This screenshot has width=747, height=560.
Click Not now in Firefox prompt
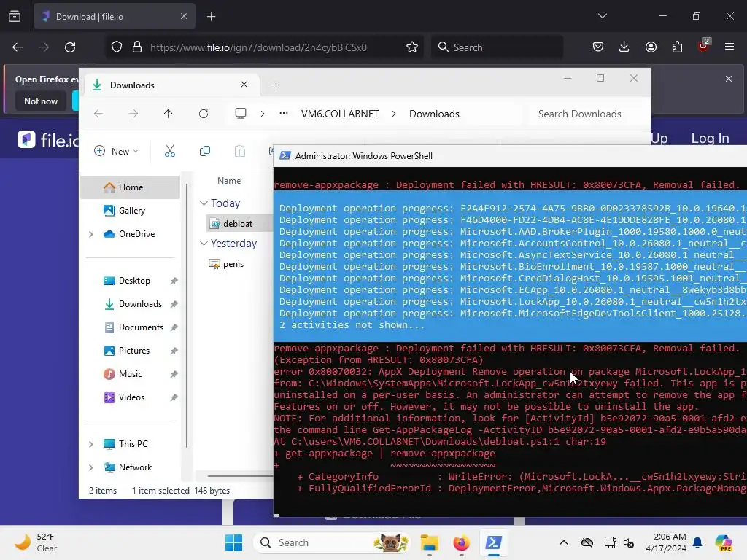click(41, 101)
